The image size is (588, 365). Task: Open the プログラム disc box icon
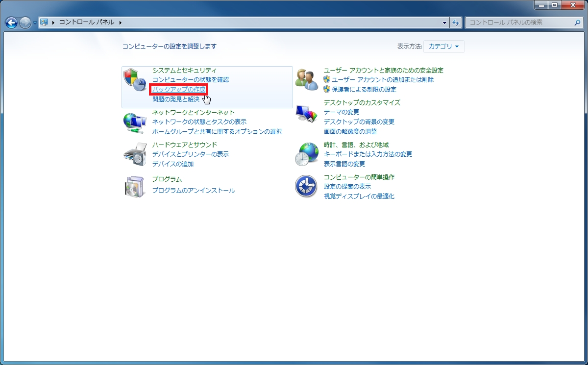pyautogui.click(x=134, y=186)
